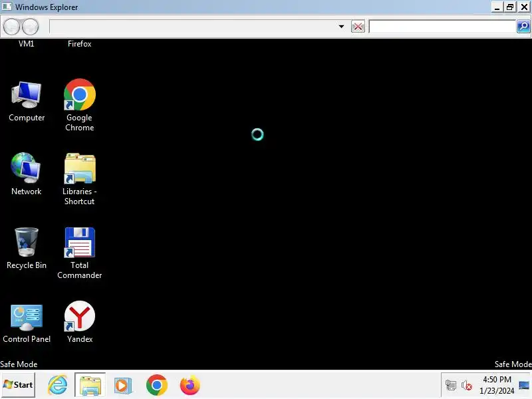Open the taskbar clock showing 4:50 PM
Screen dimensions: 532x399
point(497,385)
